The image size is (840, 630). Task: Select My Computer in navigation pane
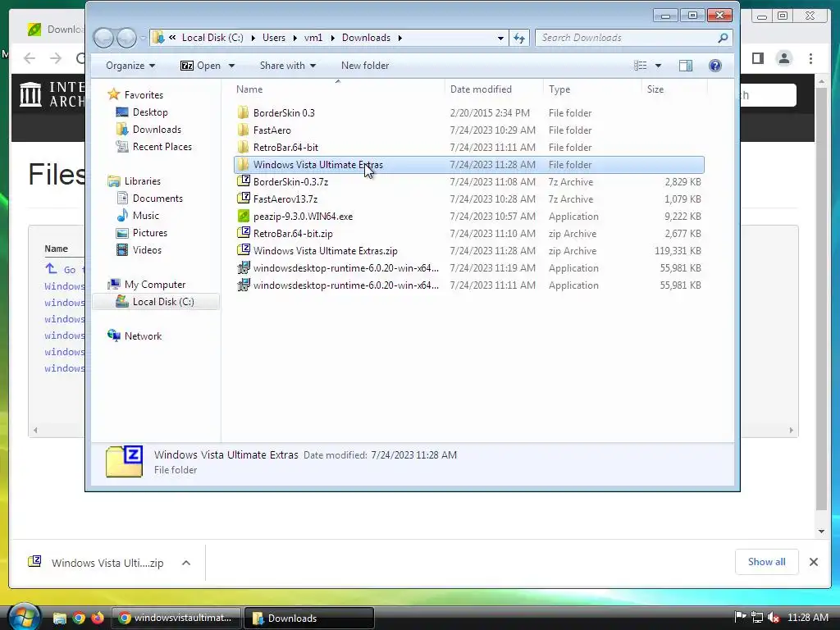tap(147, 284)
